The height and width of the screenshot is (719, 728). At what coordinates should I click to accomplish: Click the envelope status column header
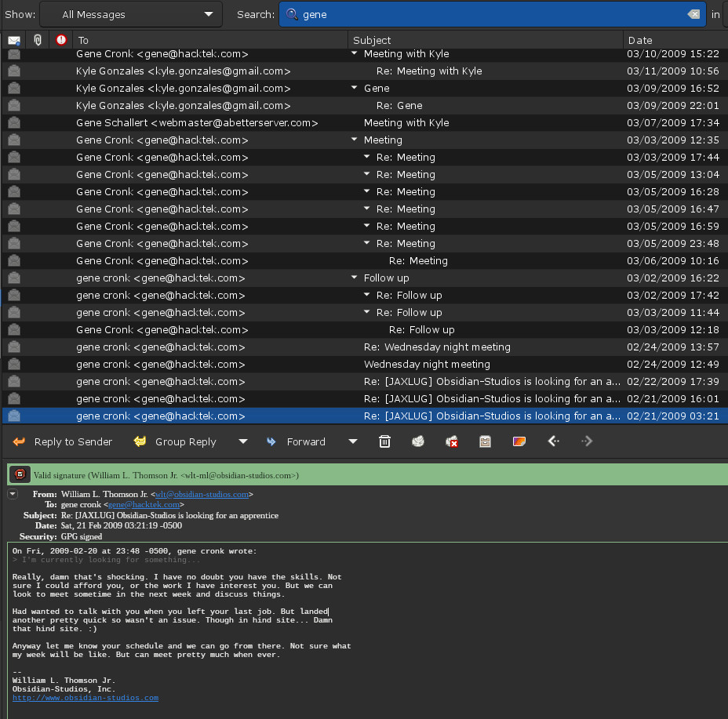click(14, 40)
